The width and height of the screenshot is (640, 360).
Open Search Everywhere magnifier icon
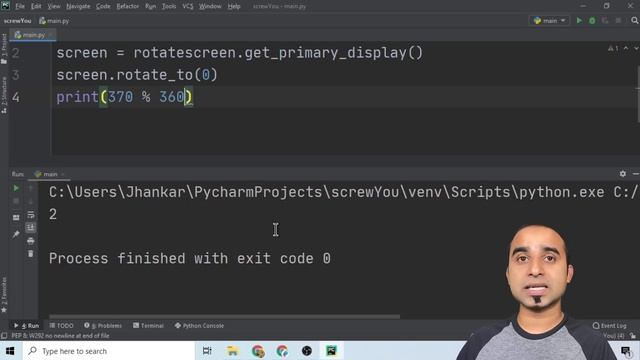pos(635,20)
